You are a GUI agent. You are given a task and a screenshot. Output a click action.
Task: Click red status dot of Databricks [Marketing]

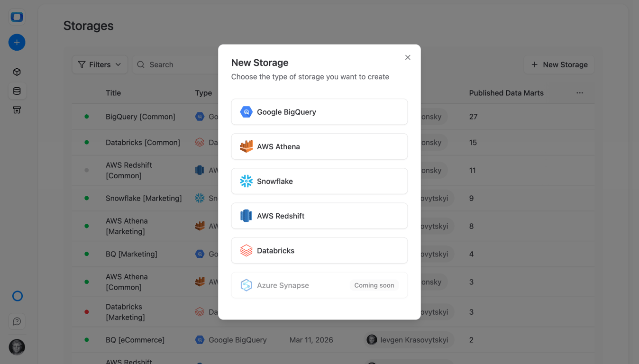[87, 312]
